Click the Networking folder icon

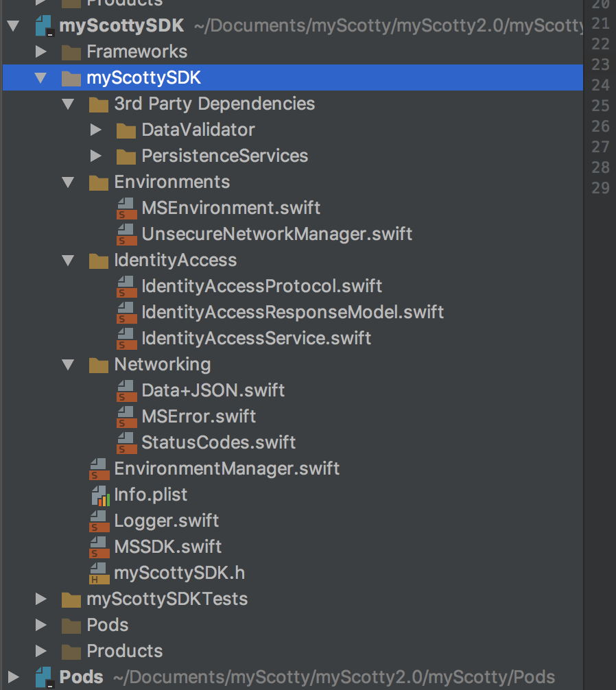pos(99,365)
